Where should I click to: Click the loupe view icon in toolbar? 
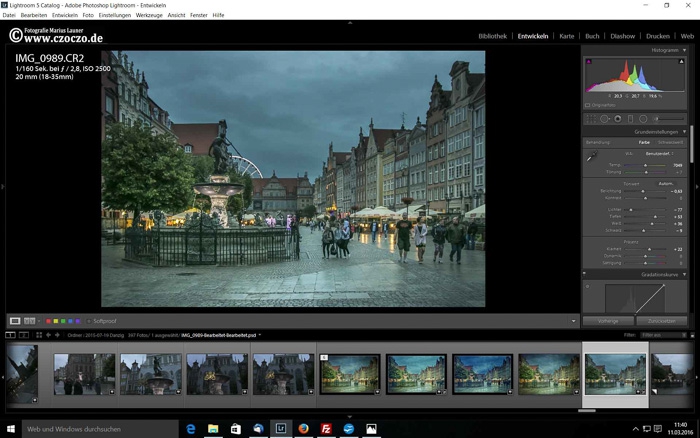[x=15, y=321]
